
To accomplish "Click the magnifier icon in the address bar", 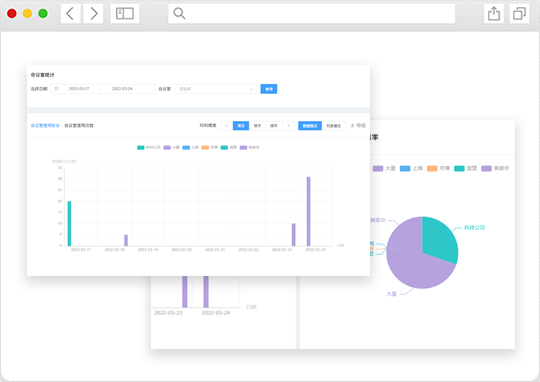I will [179, 14].
